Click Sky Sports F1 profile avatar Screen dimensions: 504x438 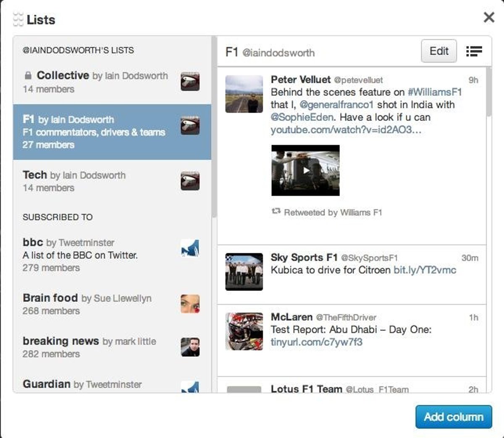(x=244, y=272)
